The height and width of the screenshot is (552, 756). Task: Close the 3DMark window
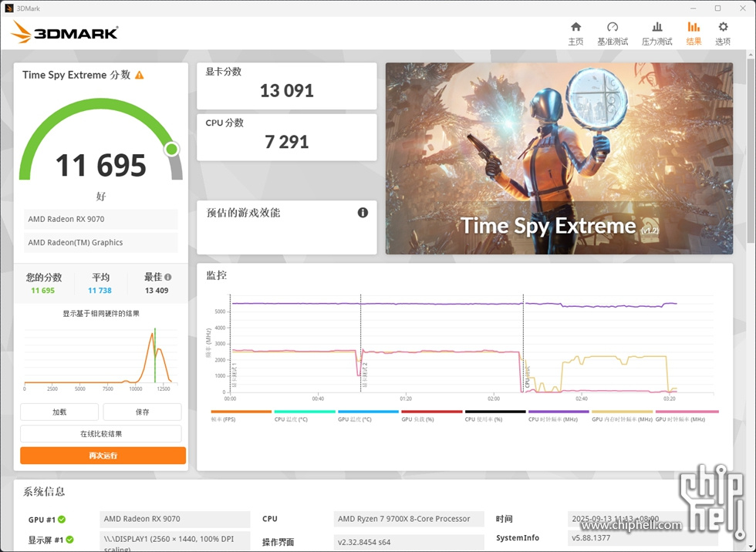[x=743, y=8]
